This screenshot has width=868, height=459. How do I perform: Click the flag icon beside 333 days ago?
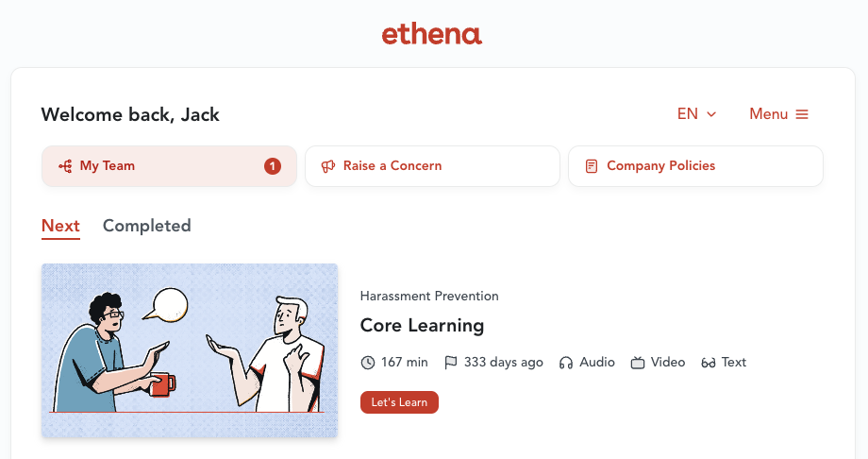pos(451,363)
